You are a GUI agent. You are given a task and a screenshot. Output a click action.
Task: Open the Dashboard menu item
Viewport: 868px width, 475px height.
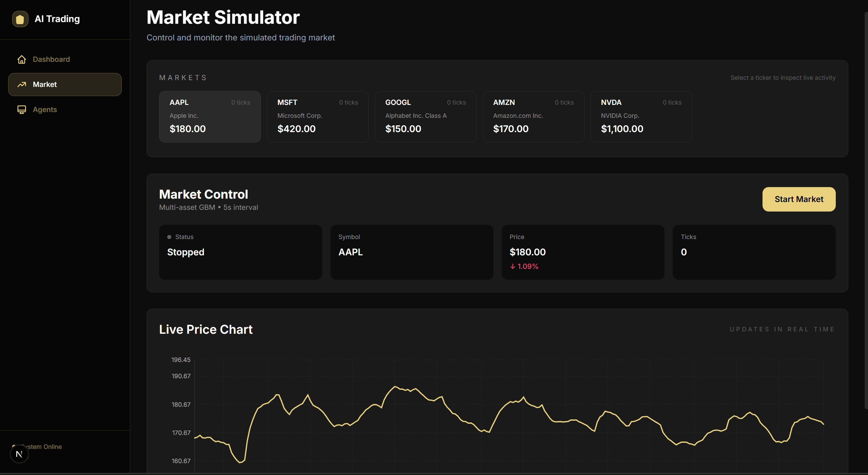click(x=51, y=59)
